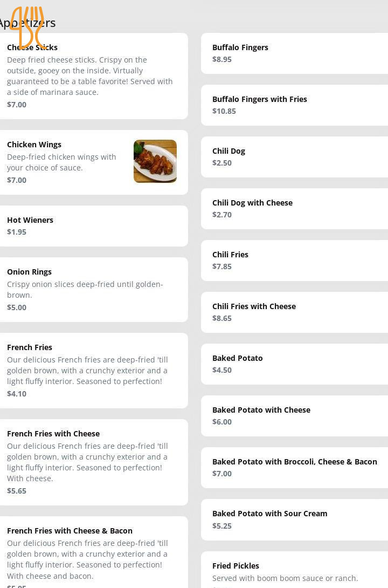
Task: Open Baked Potato with Cheese item
Action: 294,415
